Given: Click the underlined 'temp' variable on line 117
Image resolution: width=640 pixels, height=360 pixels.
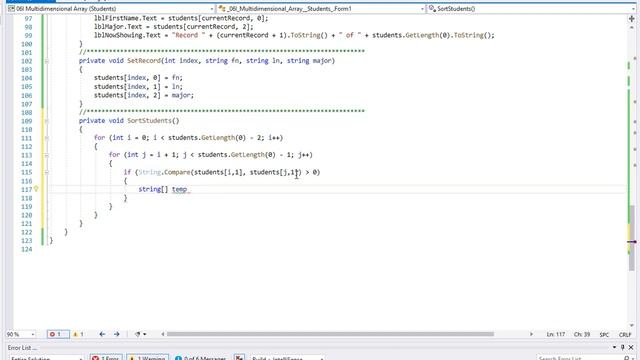Looking at the screenshot, I should coord(179,189).
